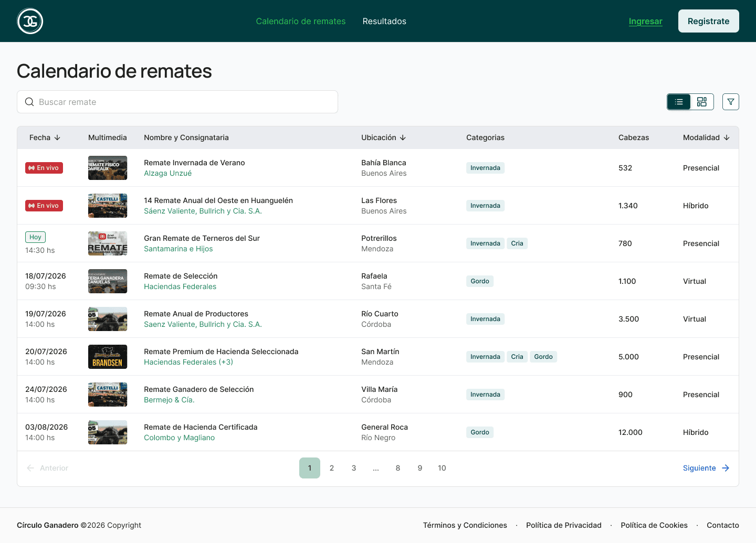The width and height of the screenshot is (756, 543).
Task: Click Virtual modality in Rafaela row
Action: coord(695,281)
